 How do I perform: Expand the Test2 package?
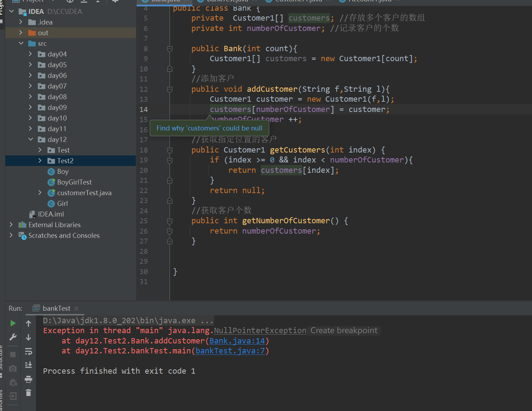coord(40,161)
